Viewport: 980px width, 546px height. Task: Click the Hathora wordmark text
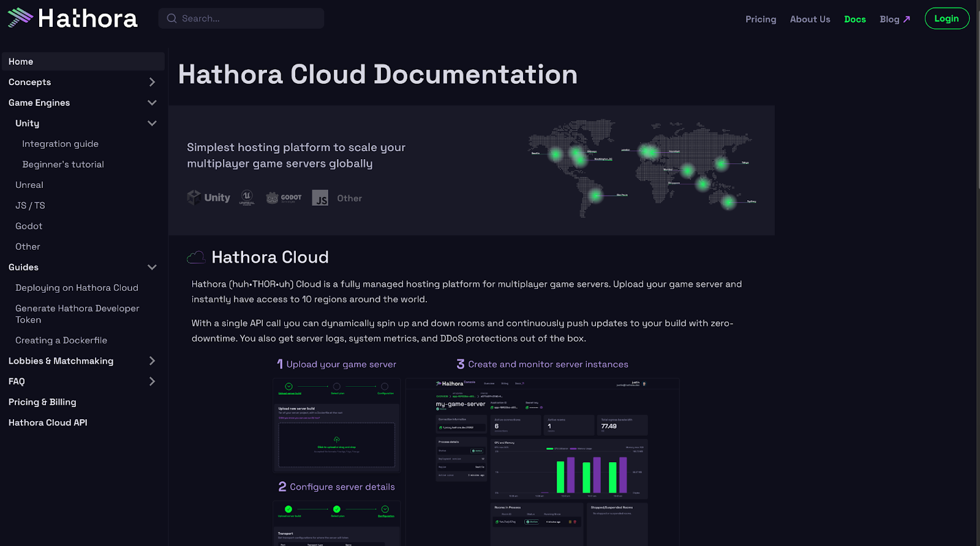pyautogui.click(x=88, y=18)
